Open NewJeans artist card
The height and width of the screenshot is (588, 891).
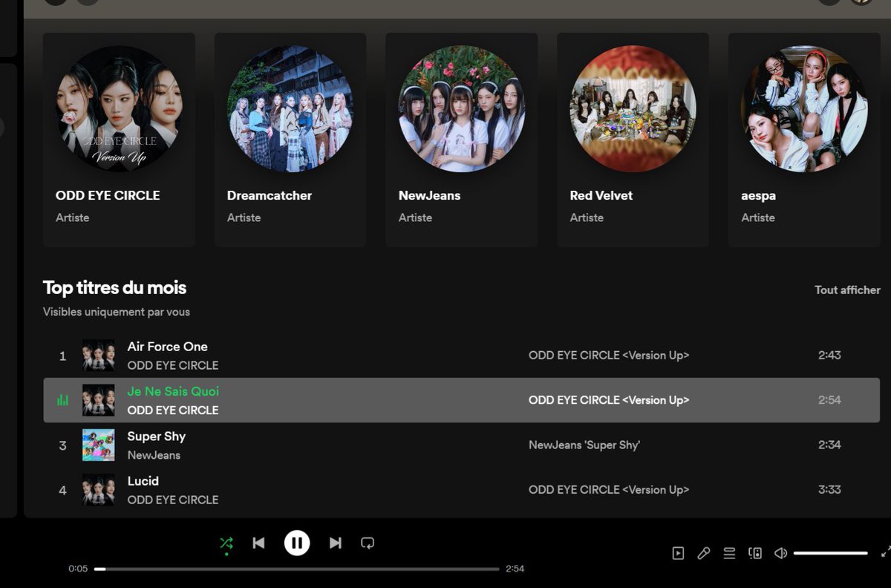pos(461,140)
